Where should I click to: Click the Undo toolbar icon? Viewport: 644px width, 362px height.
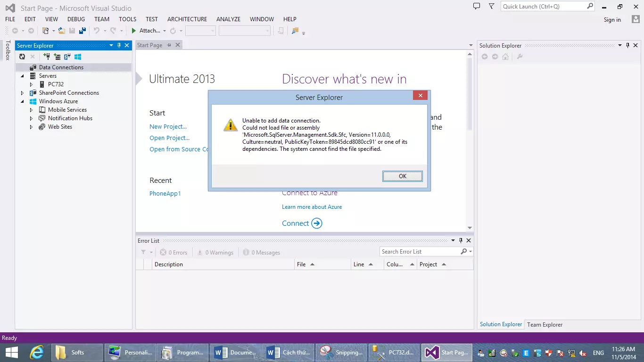[x=96, y=31]
